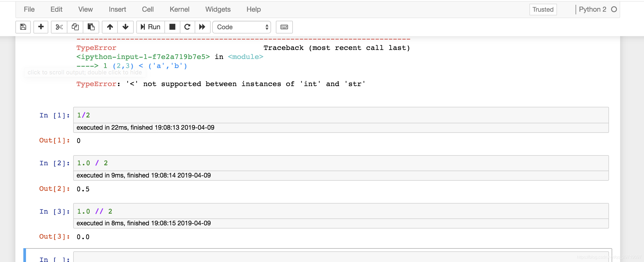Click into the input cell containing 1/2
The width and height of the screenshot is (644, 262).
341,115
